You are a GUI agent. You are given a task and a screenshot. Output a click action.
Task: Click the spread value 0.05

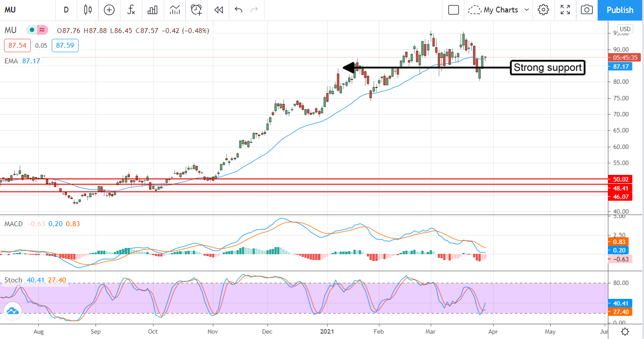tap(41, 45)
